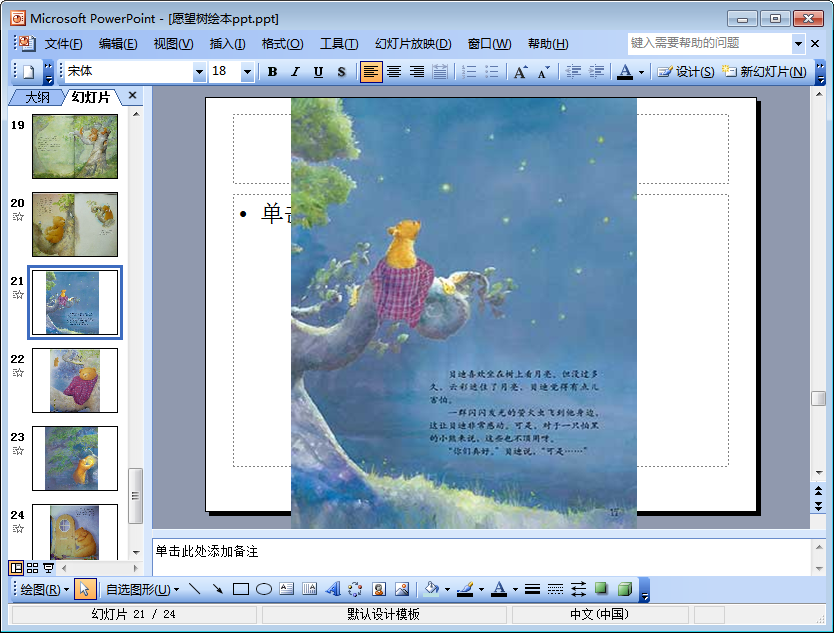The width and height of the screenshot is (834, 633).
Task: Insert vertical text box
Action: pos(310,589)
